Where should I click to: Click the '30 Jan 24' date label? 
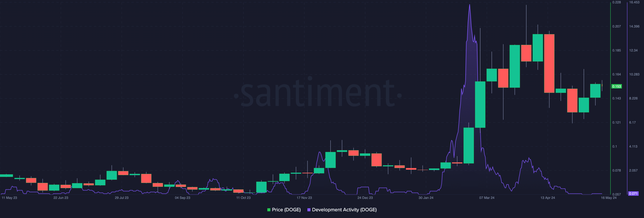(x=426, y=198)
